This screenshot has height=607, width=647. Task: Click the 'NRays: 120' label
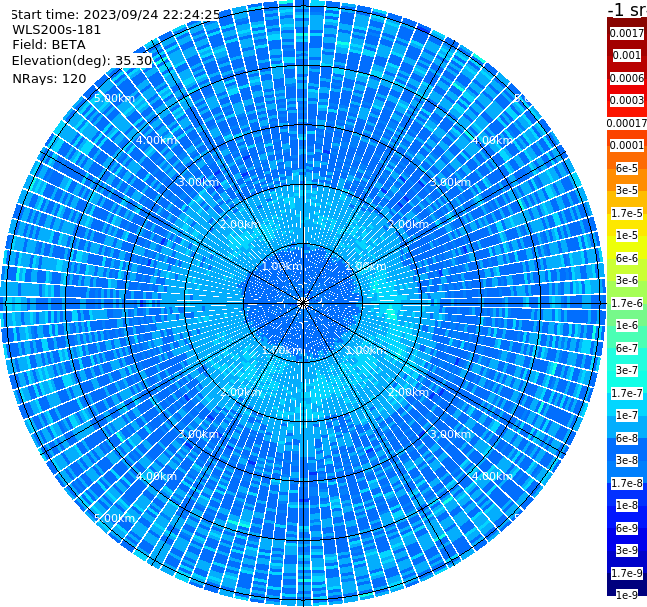pyautogui.click(x=49, y=78)
